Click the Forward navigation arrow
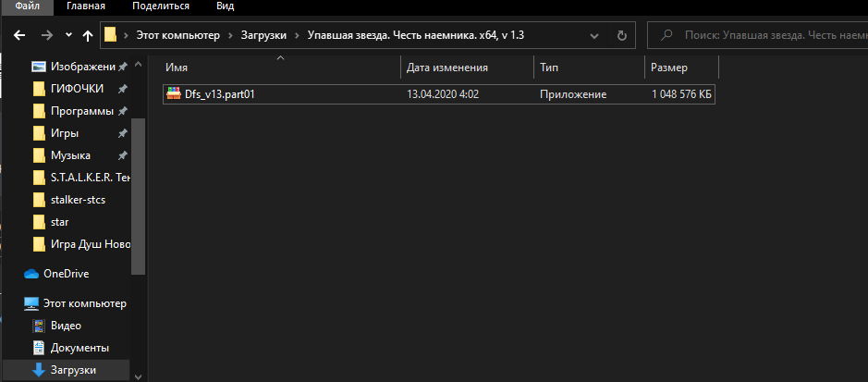Viewport: 868px width, 382px height. (46, 36)
